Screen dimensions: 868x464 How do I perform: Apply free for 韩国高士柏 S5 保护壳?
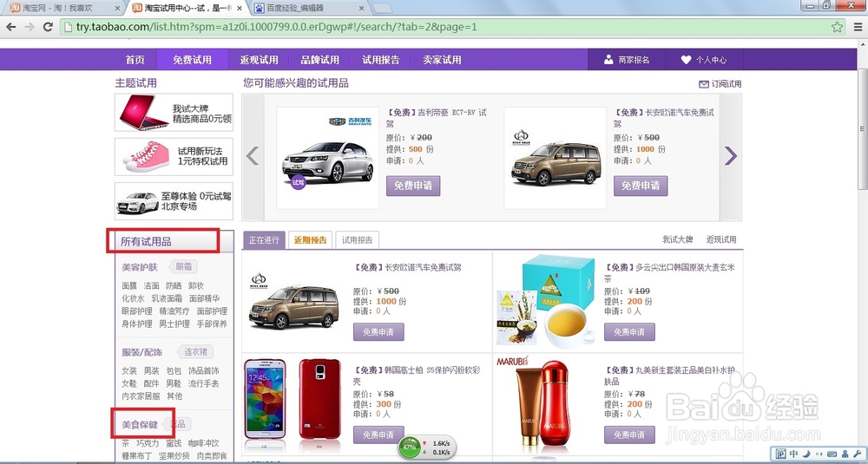click(378, 435)
